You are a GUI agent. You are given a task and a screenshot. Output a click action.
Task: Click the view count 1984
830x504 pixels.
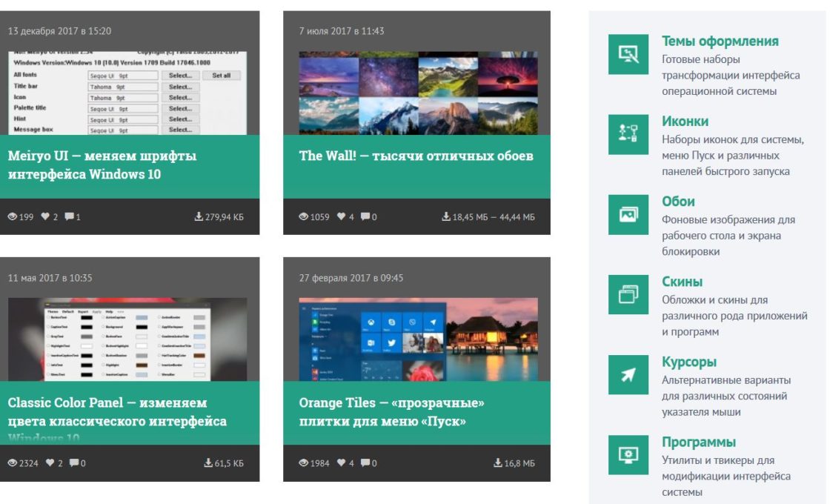coord(319,463)
